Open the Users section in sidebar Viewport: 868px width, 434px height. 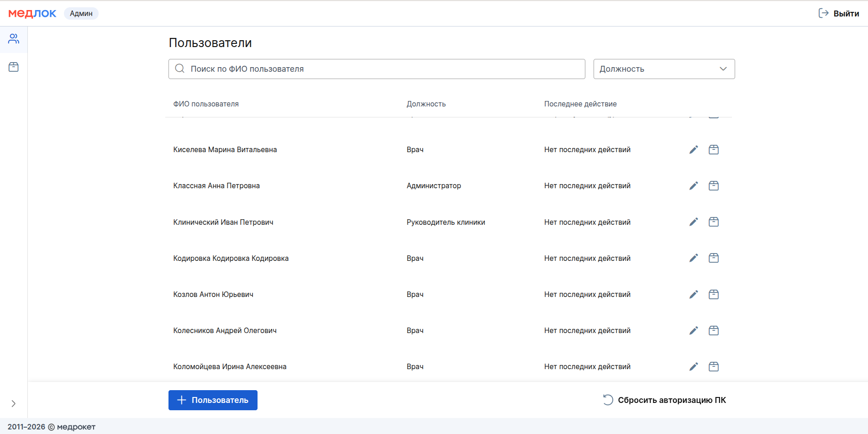point(14,39)
